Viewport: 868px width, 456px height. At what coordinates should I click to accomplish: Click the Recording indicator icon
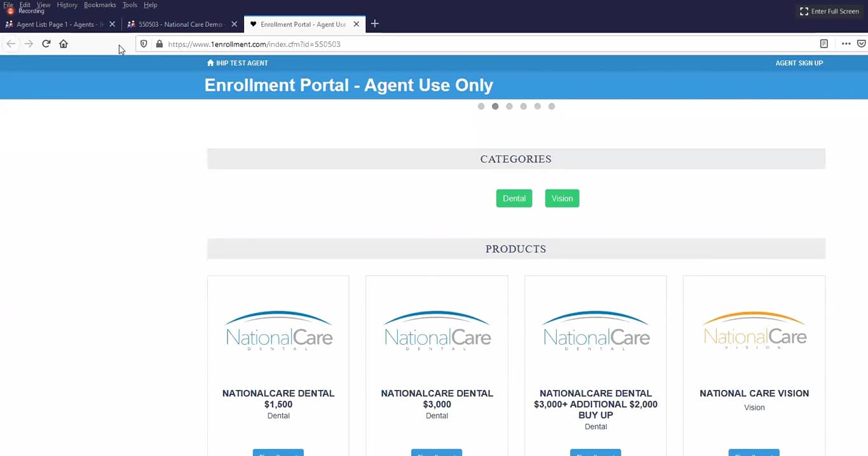tap(10, 11)
